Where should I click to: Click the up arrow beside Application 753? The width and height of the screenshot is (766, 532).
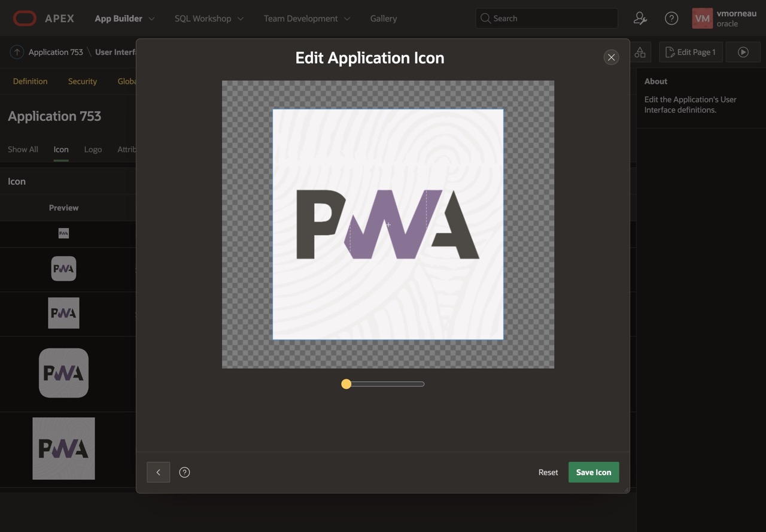[17, 52]
